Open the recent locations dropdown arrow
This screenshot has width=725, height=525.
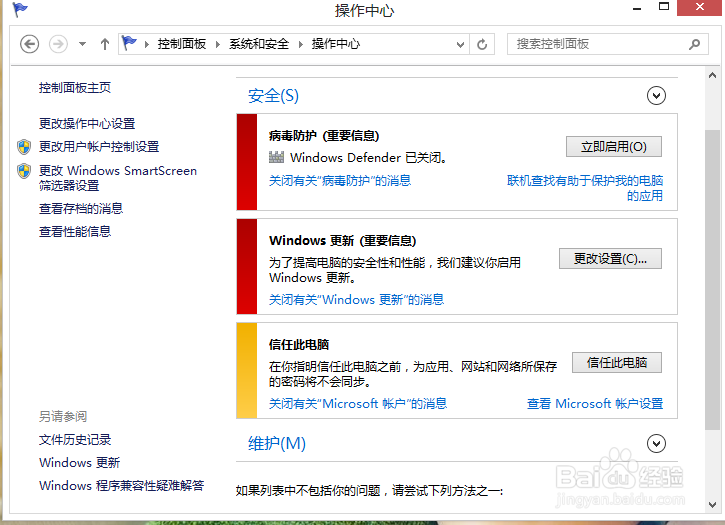pyautogui.click(x=82, y=44)
